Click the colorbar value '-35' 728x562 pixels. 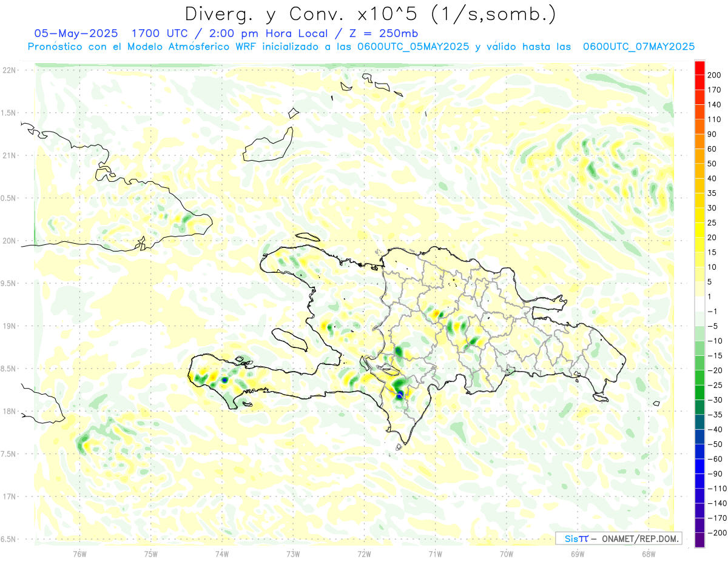point(716,415)
